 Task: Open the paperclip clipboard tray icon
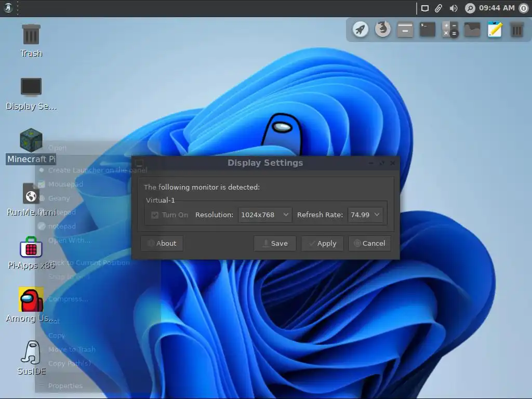(438, 8)
